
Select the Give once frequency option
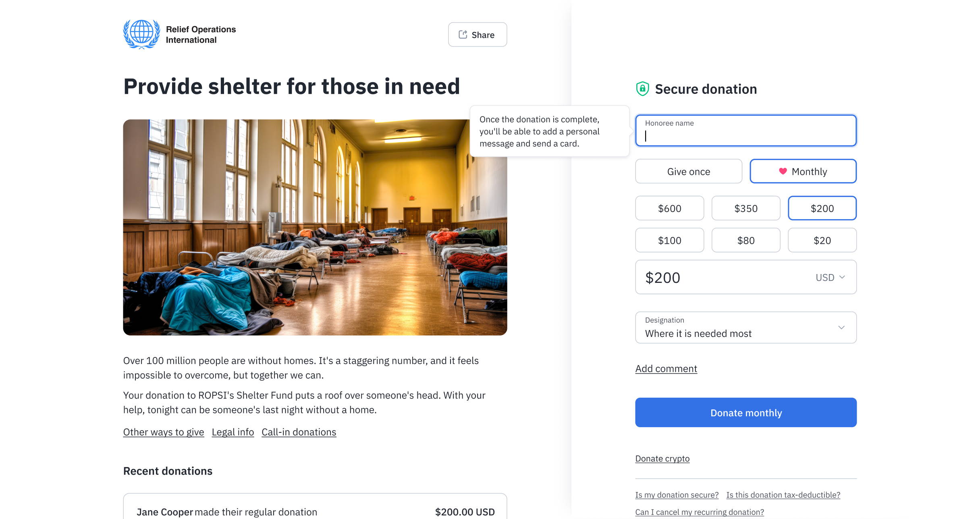coord(688,171)
